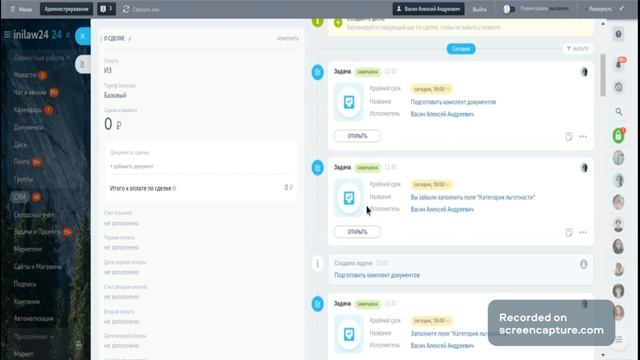This screenshot has height=360, width=640.
Task: Click avatar on second task card header
Action: (x=584, y=167)
